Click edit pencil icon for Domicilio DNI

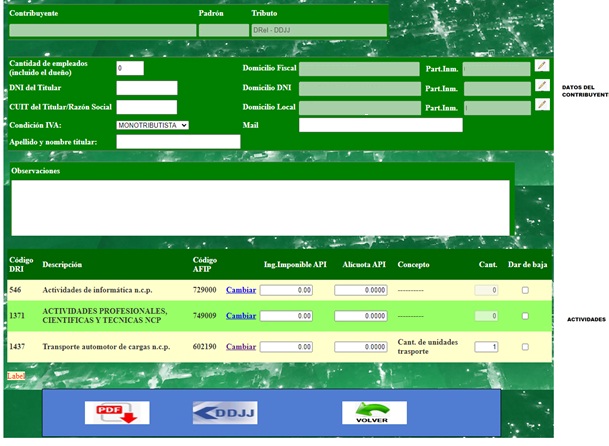(x=541, y=86)
